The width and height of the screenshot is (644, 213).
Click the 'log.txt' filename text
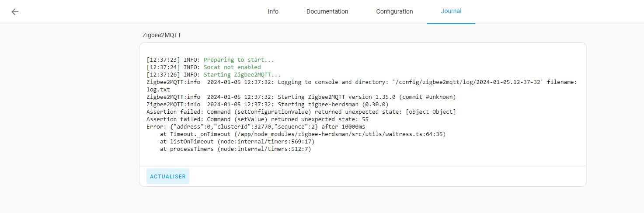coord(158,89)
